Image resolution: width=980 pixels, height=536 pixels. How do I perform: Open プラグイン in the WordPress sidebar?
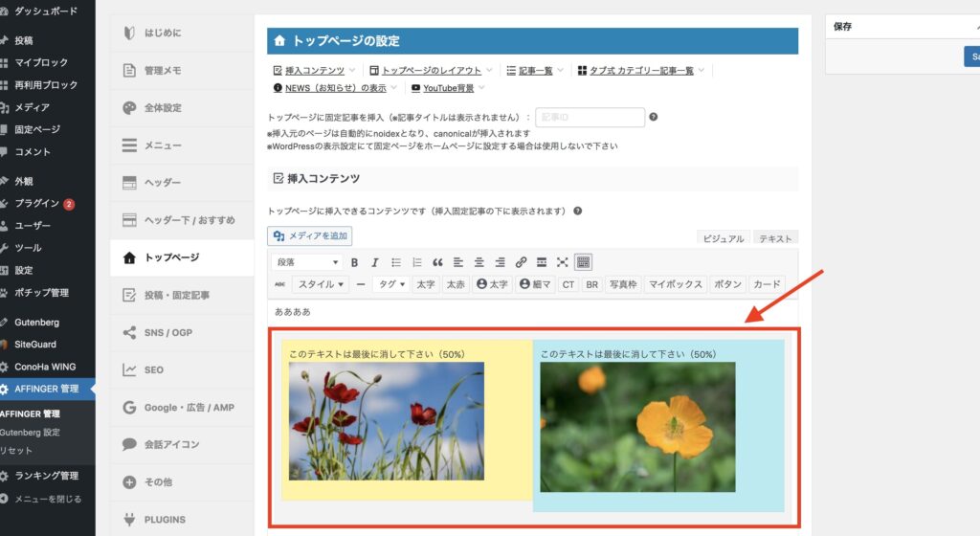36,203
